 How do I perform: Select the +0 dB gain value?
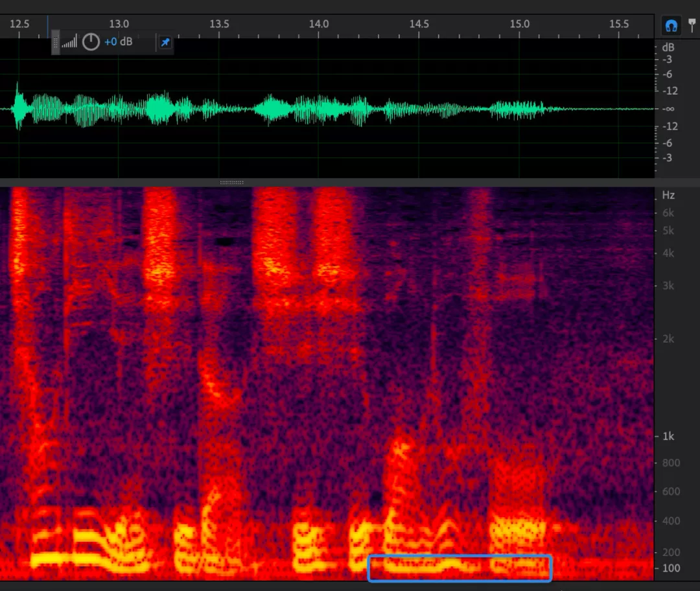click(x=119, y=42)
